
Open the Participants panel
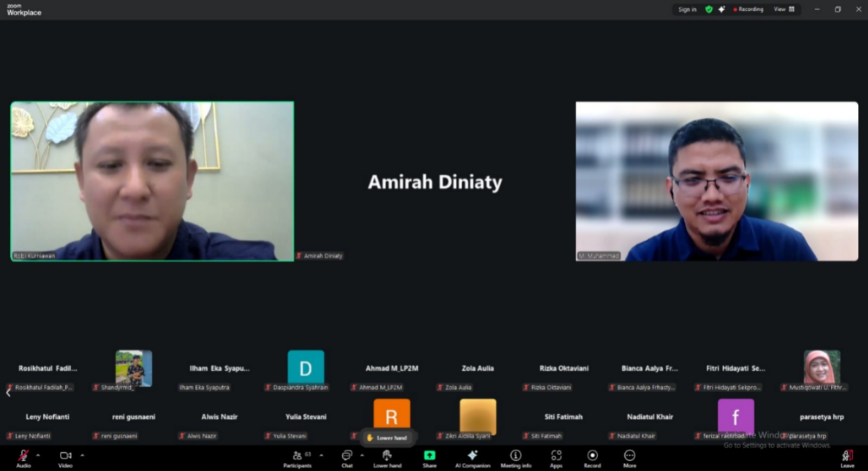click(x=297, y=457)
